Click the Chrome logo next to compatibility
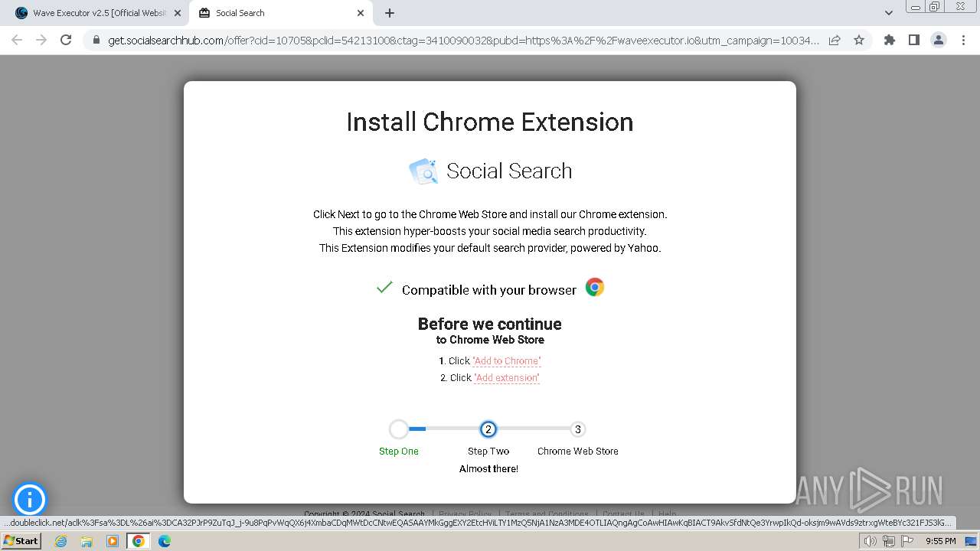Image resolution: width=980 pixels, height=551 pixels. coord(595,287)
